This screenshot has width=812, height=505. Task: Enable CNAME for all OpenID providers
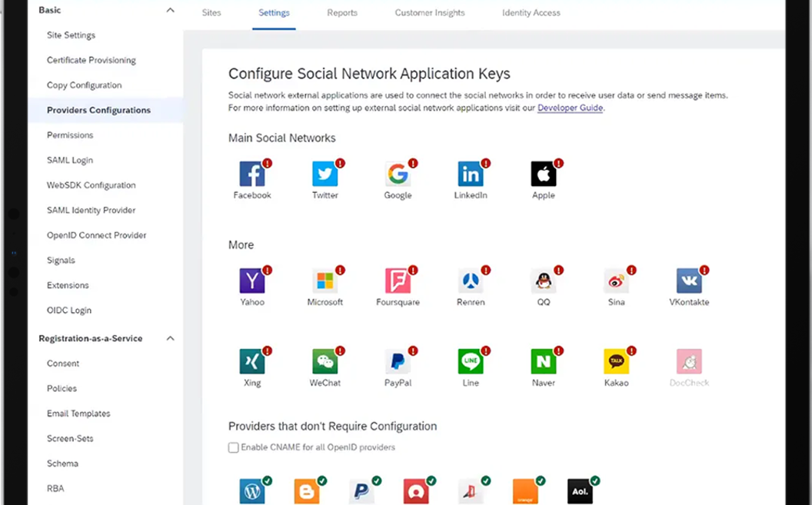[234, 447]
